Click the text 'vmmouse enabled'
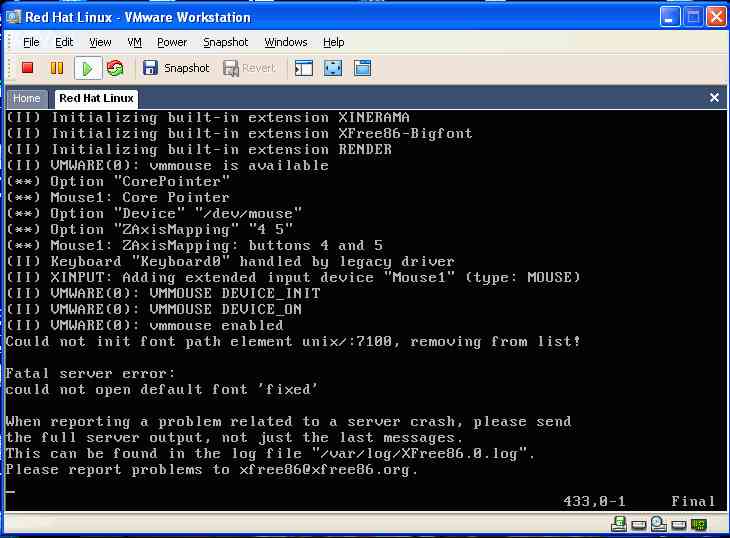The width and height of the screenshot is (730, 538). [216, 325]
